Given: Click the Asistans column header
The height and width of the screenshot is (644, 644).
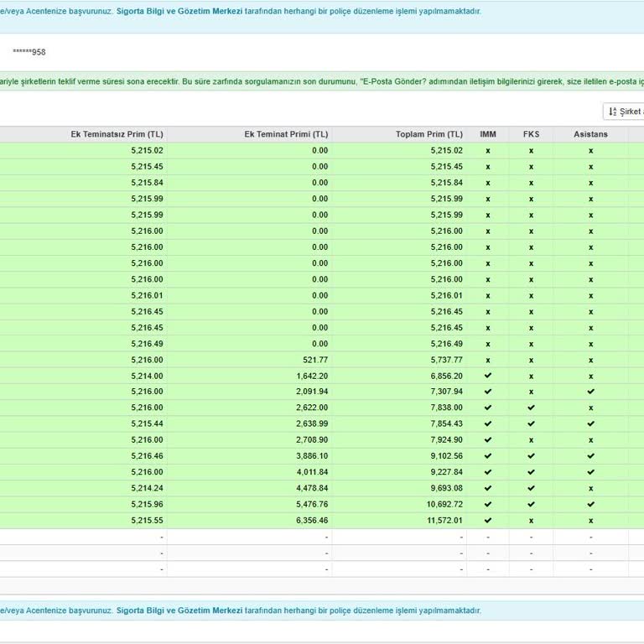Looking at the screenshot, I should (x=590, y=134).
